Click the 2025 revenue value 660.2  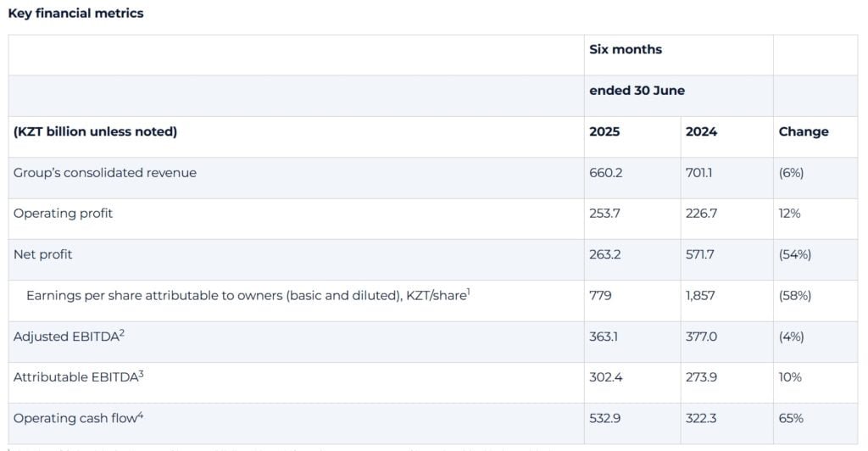click(606, 173)
